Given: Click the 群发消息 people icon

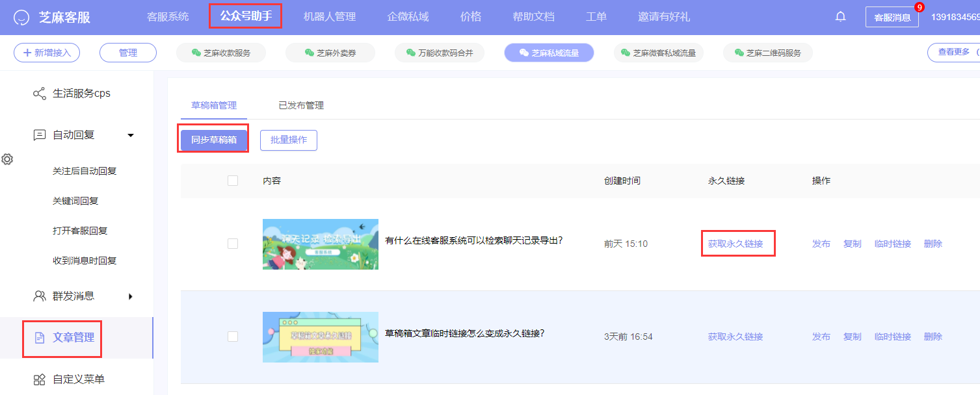Looking at the screenshot, I should coord(39,296).
